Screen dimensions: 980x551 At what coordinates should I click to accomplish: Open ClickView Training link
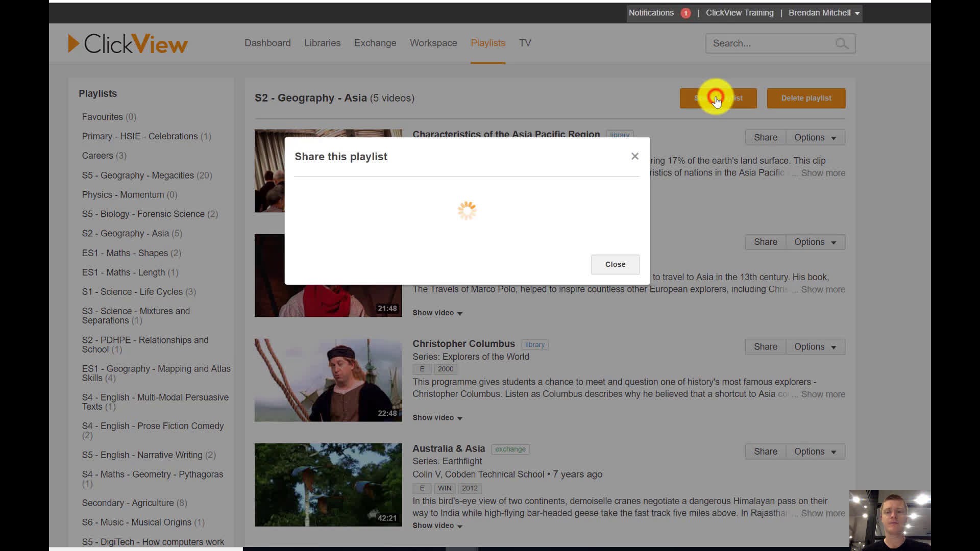[740, 13]
